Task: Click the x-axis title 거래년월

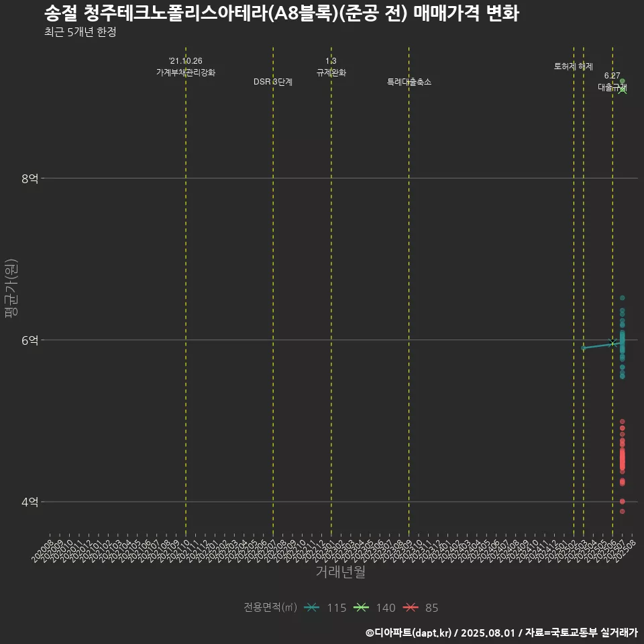Action: pos(341,572)
